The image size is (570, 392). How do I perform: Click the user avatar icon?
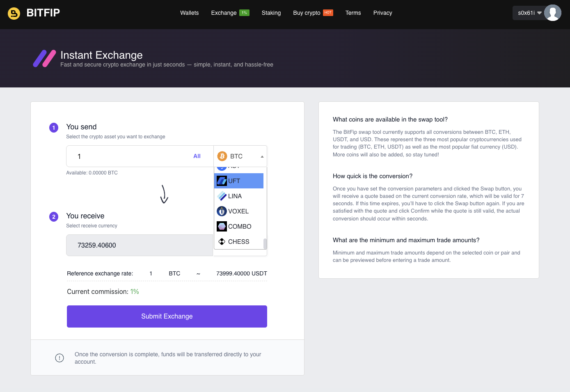point(552,13)
